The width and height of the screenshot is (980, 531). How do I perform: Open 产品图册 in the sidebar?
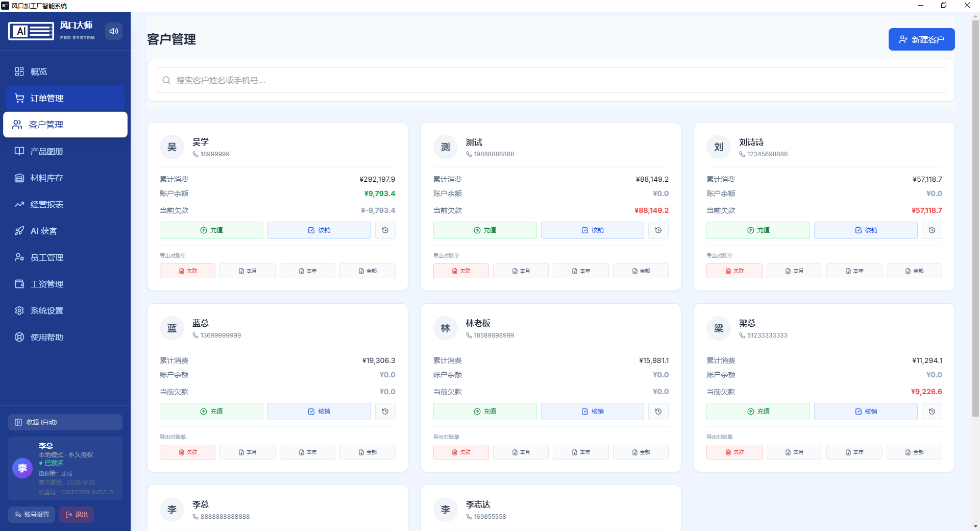click(x=65, y=151)
